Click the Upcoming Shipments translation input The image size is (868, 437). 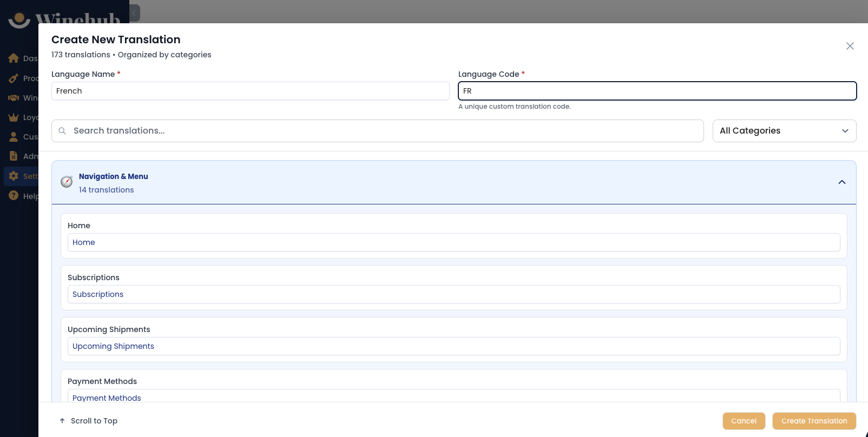tap(454, 346)
